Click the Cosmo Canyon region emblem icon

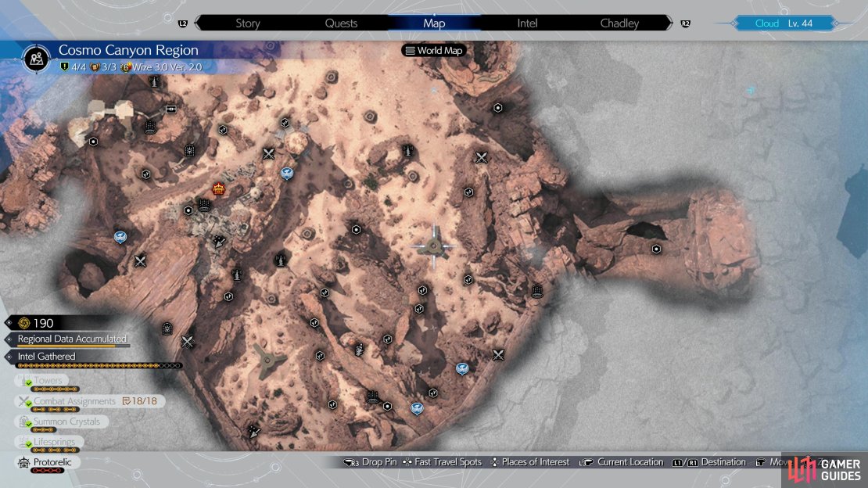37,58
